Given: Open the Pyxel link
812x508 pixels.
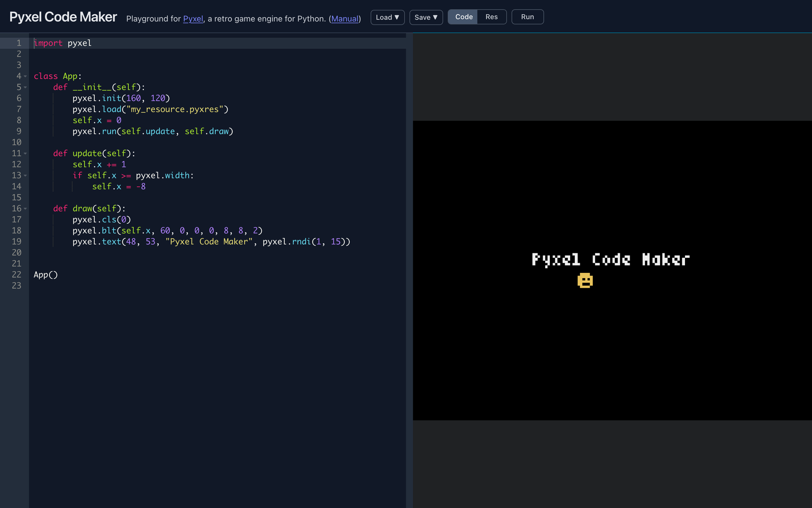Looking at the screenshot, I should pyautogui.click(x=193, y=19).
